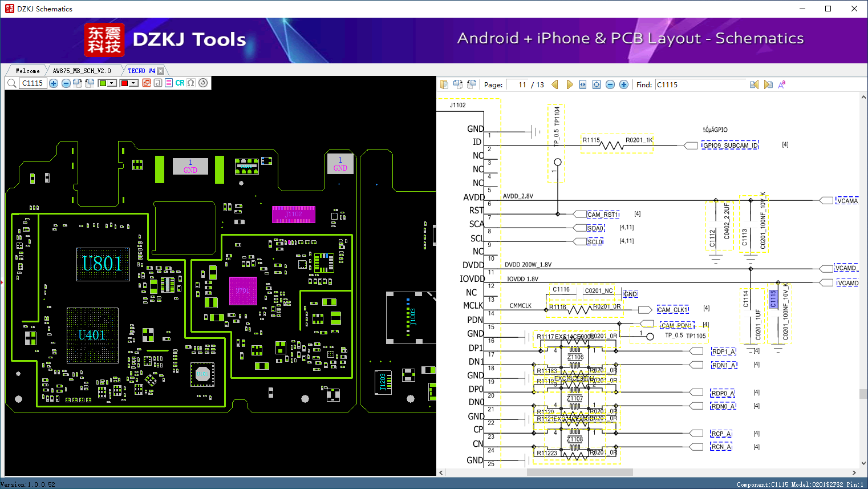Click the CAM_PDN1 net label
Image resolution: width=868 pixels, height=489 pixels.
676,325
